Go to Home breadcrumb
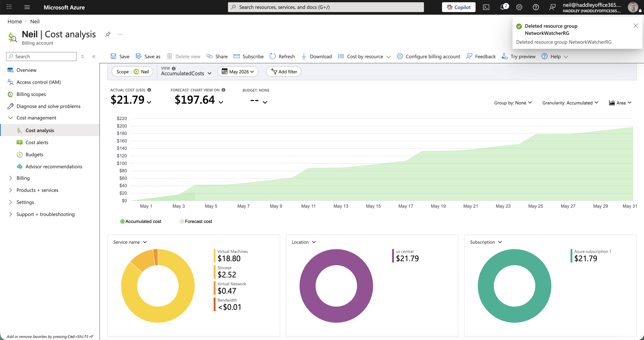Viewport: 644px width, 340px height. pyautogui.click(x=15, y=21)
